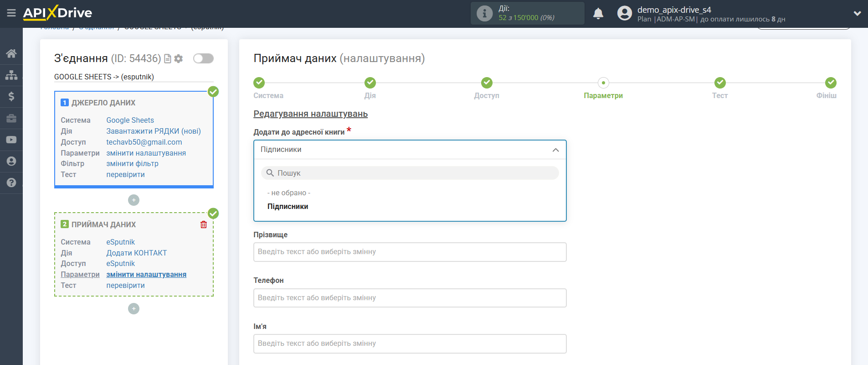Click the Прізвище input field
This screenshot has width=868, height=365.
pos(410,252)
